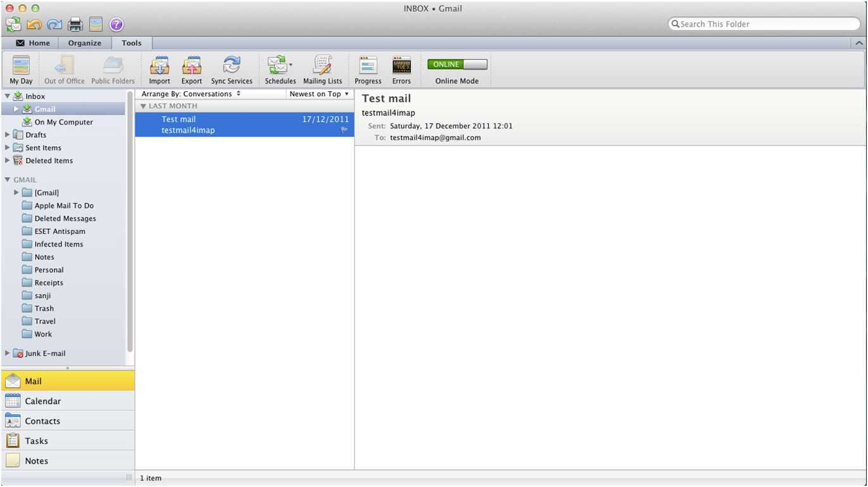Click the Search This Folder field
This screenshot has width=868, height=487.
point(764,24)
